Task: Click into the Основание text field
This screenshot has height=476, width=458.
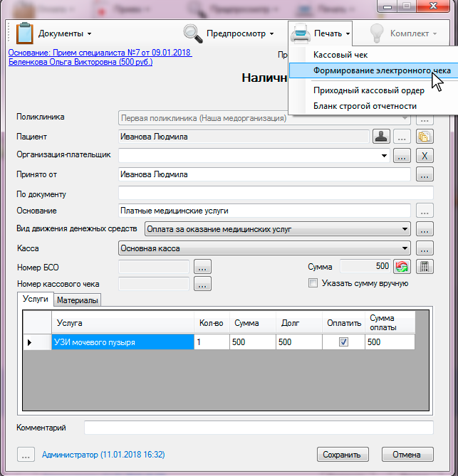Action: 264,211
